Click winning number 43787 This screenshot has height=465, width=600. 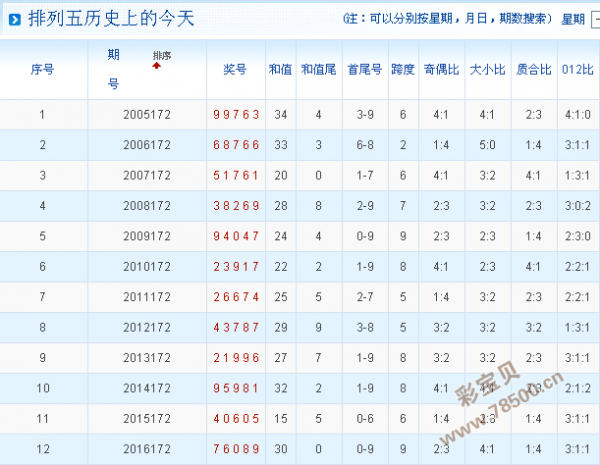tap(236, 327)
